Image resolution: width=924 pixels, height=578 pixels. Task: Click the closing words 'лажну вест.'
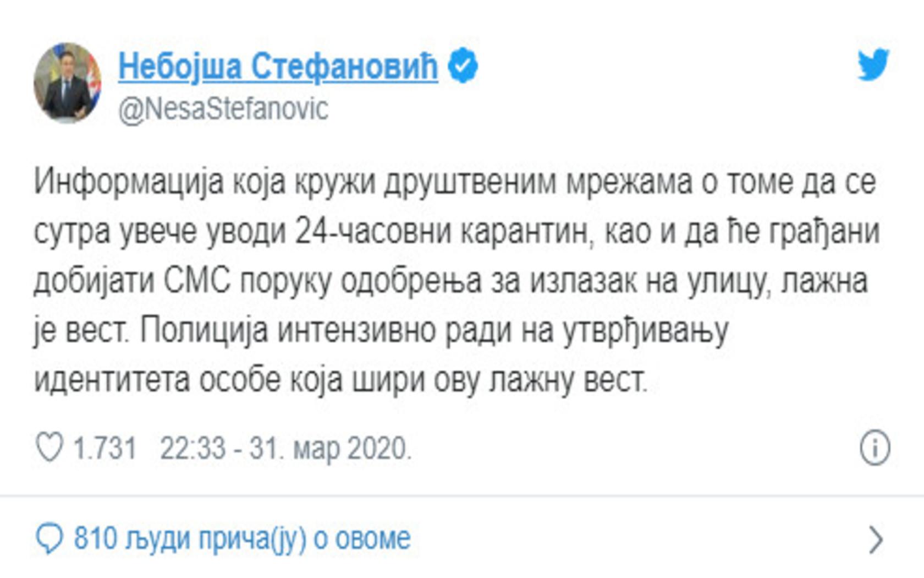pos(568,380)
